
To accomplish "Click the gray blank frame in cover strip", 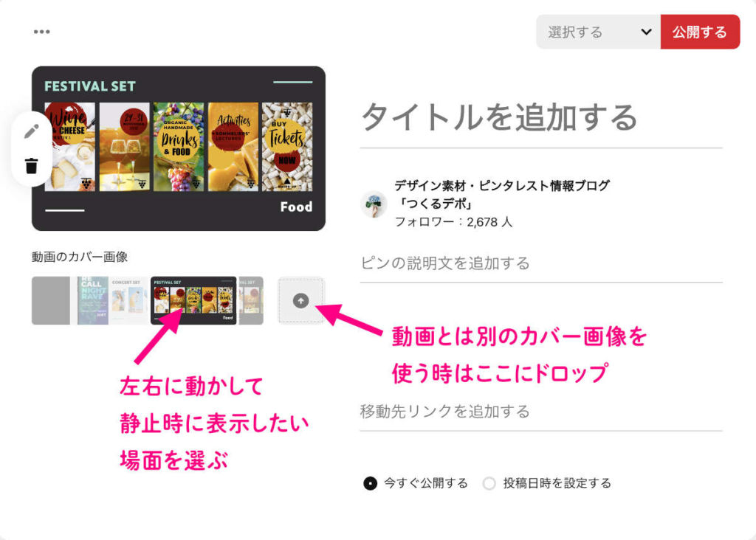I will click(x=51, y=300).
